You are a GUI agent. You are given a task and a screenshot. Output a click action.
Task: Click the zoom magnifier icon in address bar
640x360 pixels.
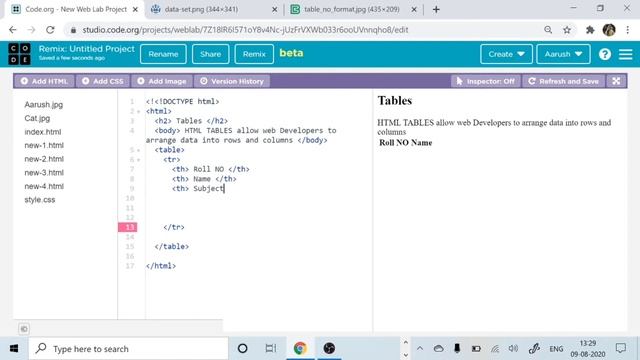coord(548,30)
